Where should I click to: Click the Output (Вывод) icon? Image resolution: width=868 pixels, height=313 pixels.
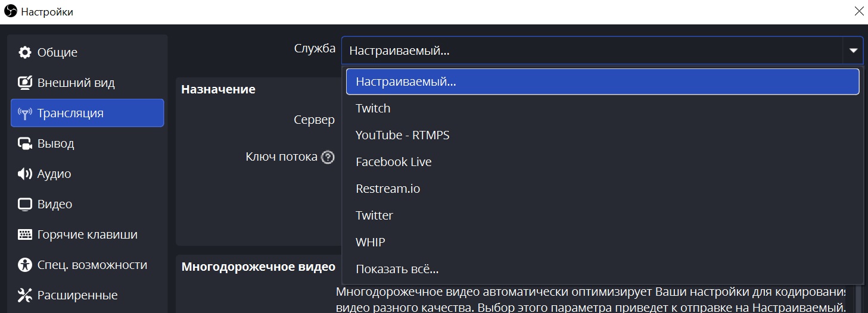pyautogui.click(x=25, y=143)
